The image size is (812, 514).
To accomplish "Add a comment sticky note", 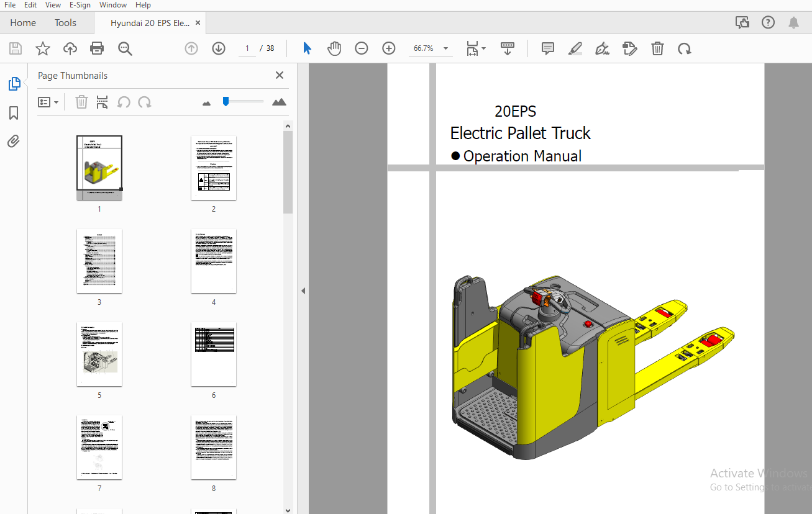I will 548,48.
